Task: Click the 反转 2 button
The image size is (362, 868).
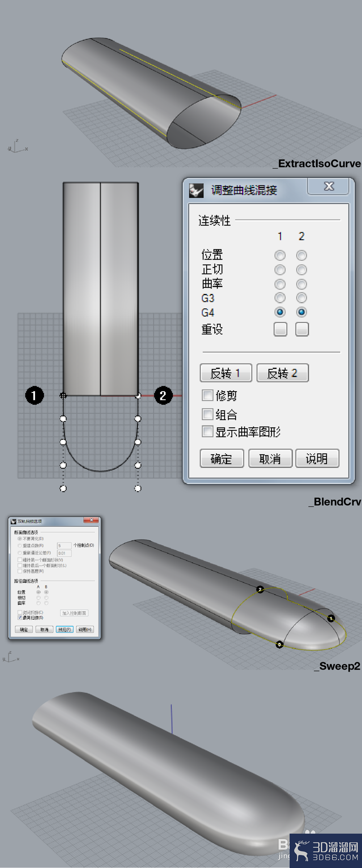Action: pyautogui.click(x=283, y=373)
